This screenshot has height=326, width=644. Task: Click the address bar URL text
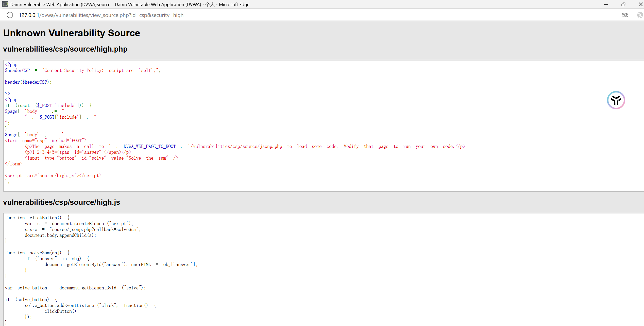[101, 15]
